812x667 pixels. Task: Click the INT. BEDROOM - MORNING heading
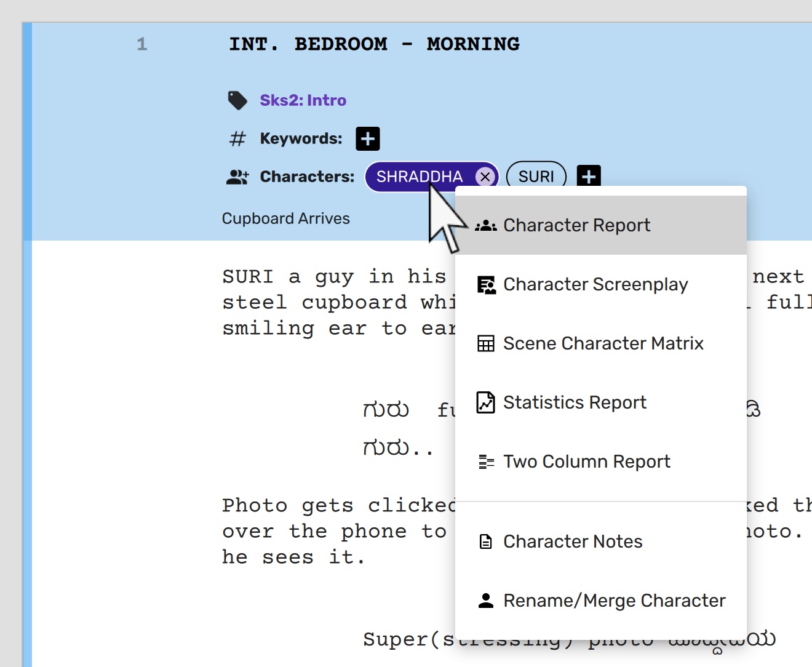coord(374,44)
